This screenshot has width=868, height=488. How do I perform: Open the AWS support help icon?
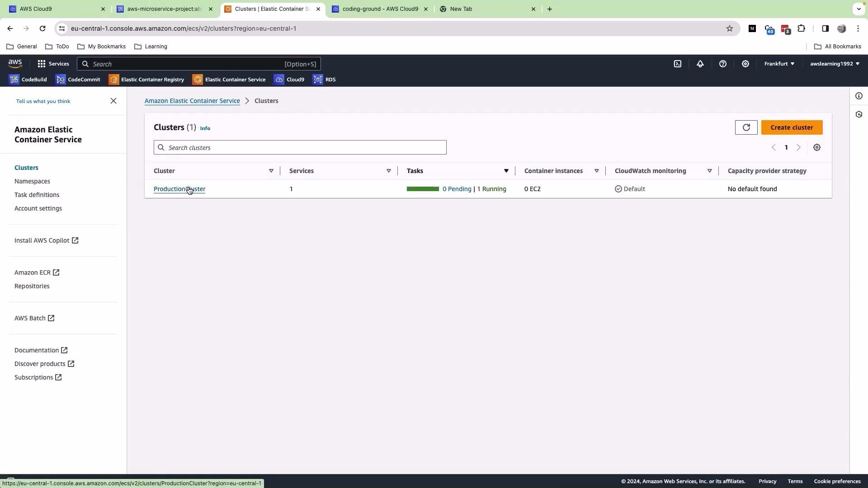pyautogui.click(x=723, y=64)
